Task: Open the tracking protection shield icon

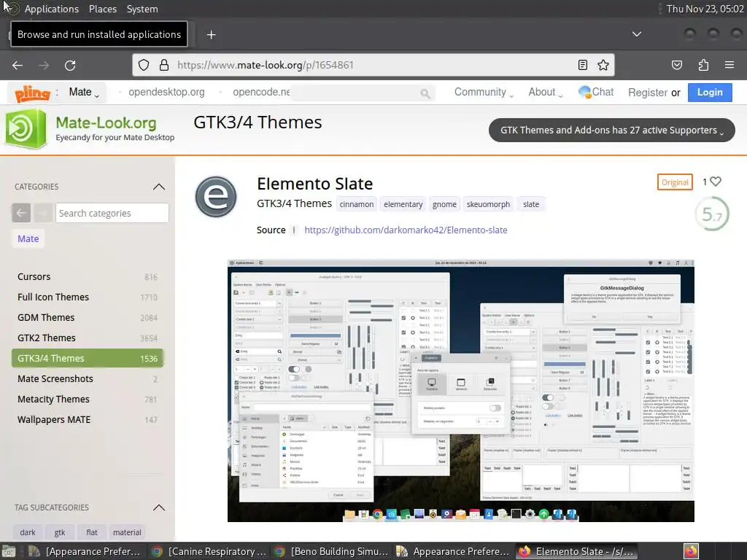Action: (x=144, y=65)
